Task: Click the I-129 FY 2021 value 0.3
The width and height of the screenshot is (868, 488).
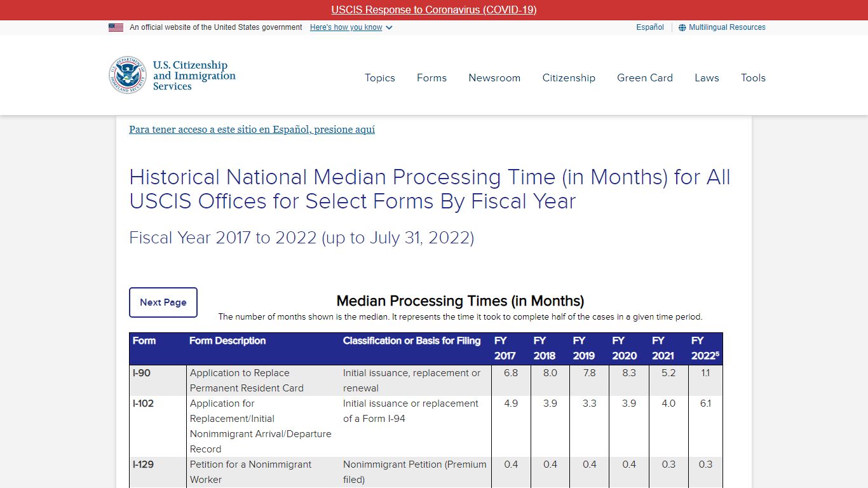Action: point(668,464)
